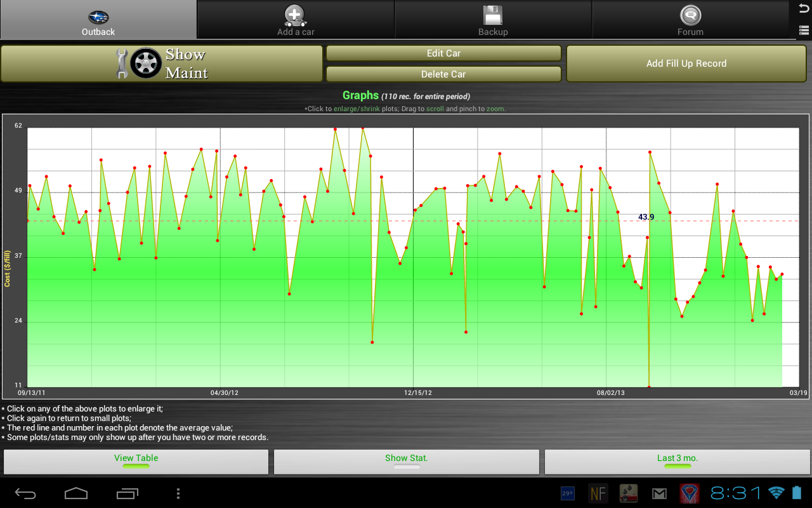Click the Graphs heading text
The height and width of the screenshot is (508, 812).
(x=360, y=95)
